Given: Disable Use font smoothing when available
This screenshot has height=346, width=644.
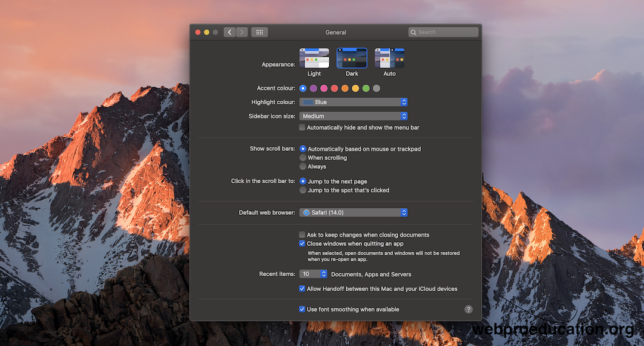Looking at the screenshot, I should [302, 309].
